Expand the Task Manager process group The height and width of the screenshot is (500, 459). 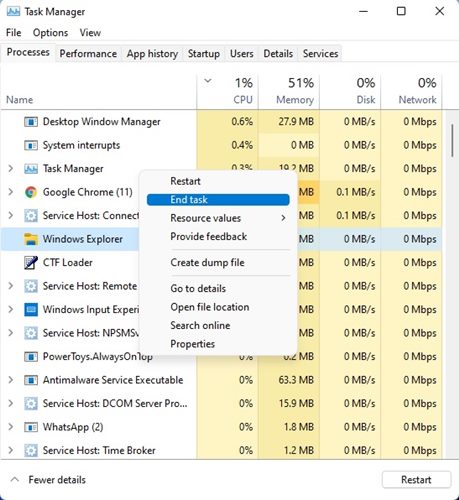pos(11,169)
